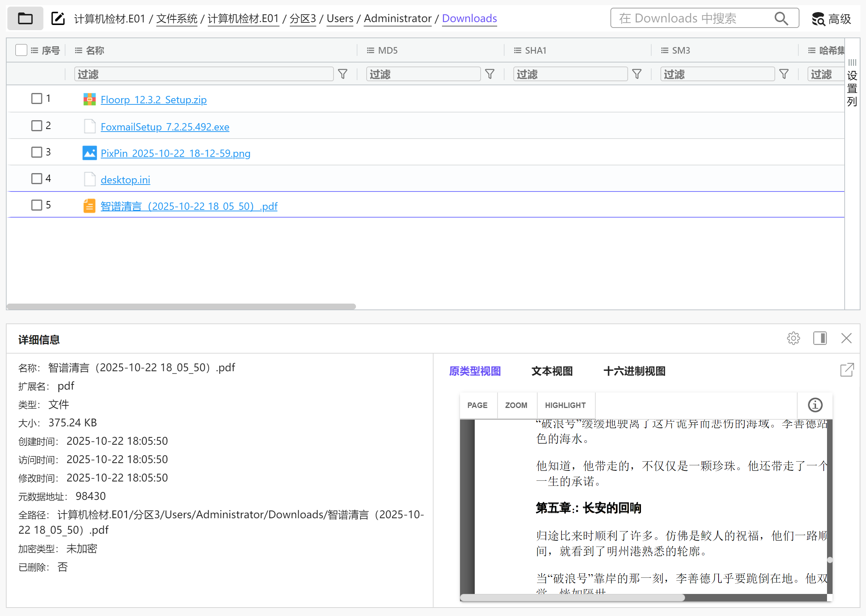Open the FoxmailSetup_7.2.25.492.exe link
Image resolution: width=866 pixels, height=616 pixels.
165,127
